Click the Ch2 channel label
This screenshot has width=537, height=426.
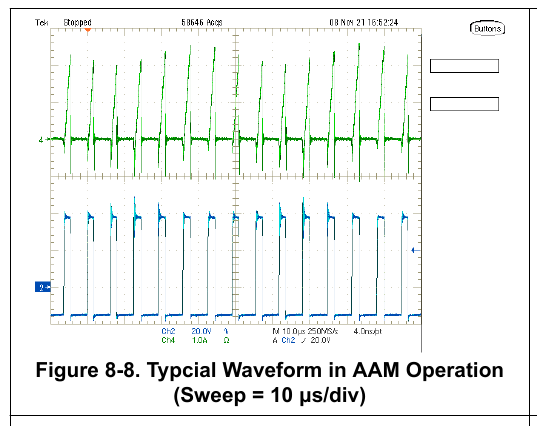click(x=168, y=331)
